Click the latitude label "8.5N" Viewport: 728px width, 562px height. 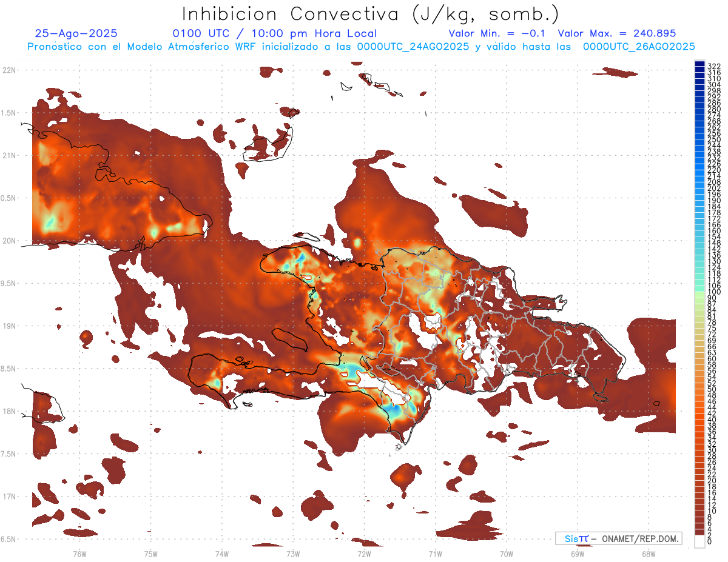tap(8, 369)
